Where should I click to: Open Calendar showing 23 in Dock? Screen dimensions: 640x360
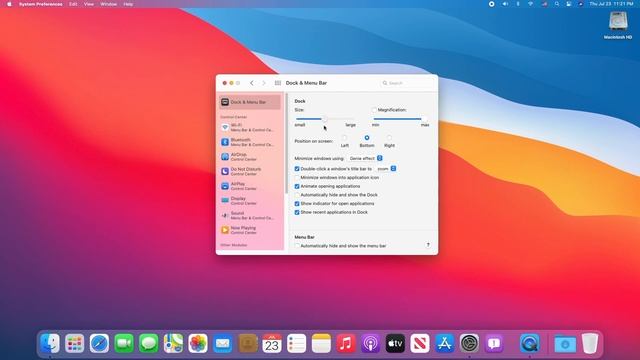tap(272, 343)
